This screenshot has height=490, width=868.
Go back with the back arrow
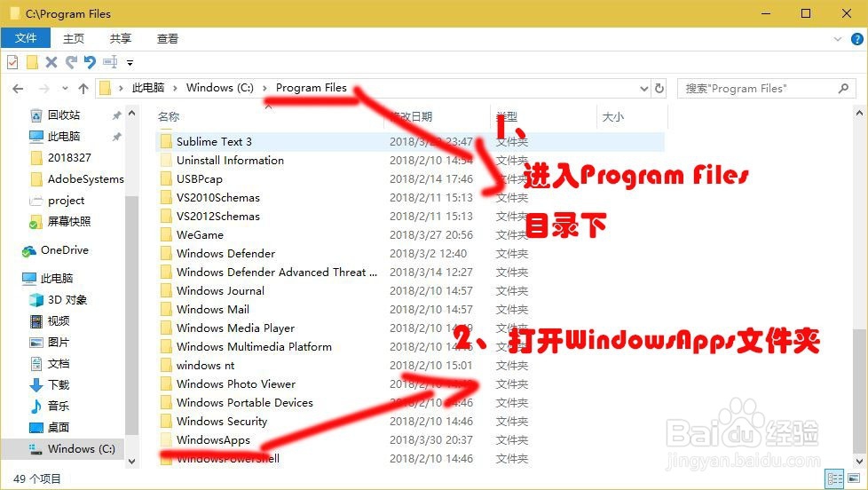[x=18, y=89]
